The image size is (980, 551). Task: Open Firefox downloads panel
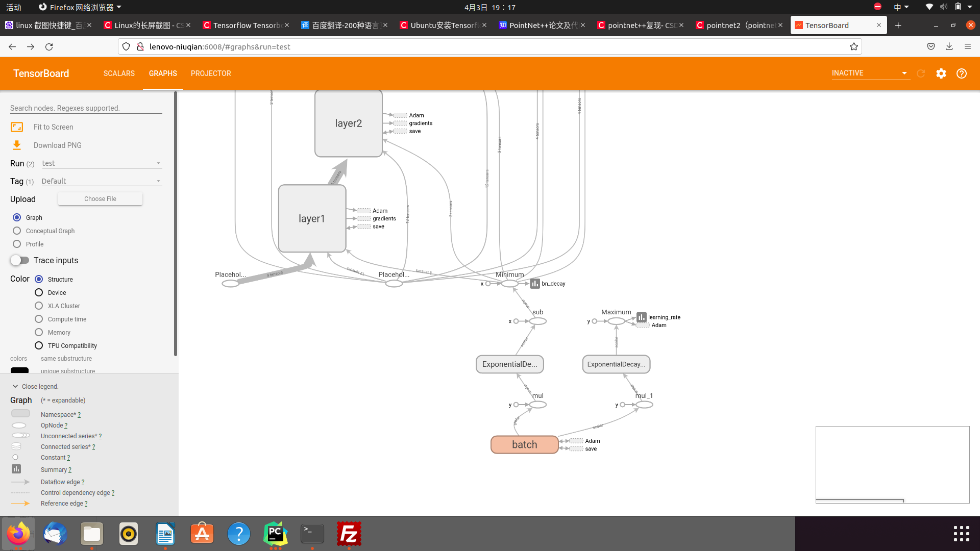(x=949, y=46)
